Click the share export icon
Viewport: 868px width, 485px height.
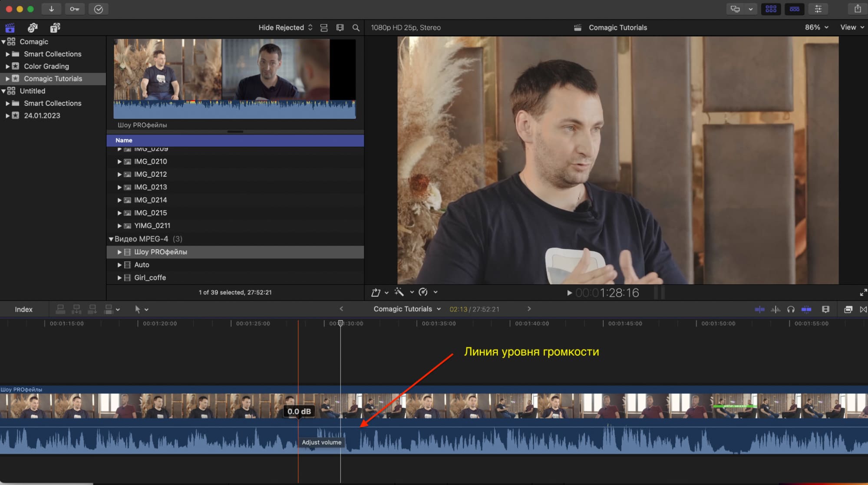coord(858,9)
